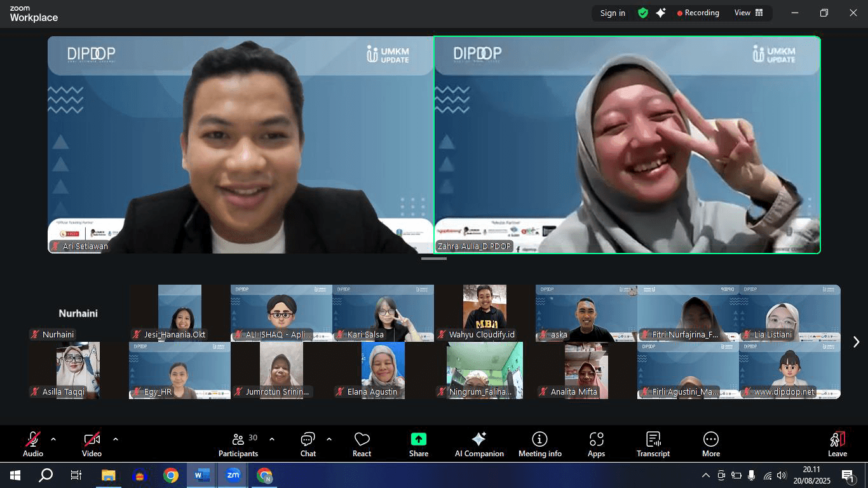868x488 pixels.
Task: Expand the Audio options chevron
Action: click(x=53, y=438)
